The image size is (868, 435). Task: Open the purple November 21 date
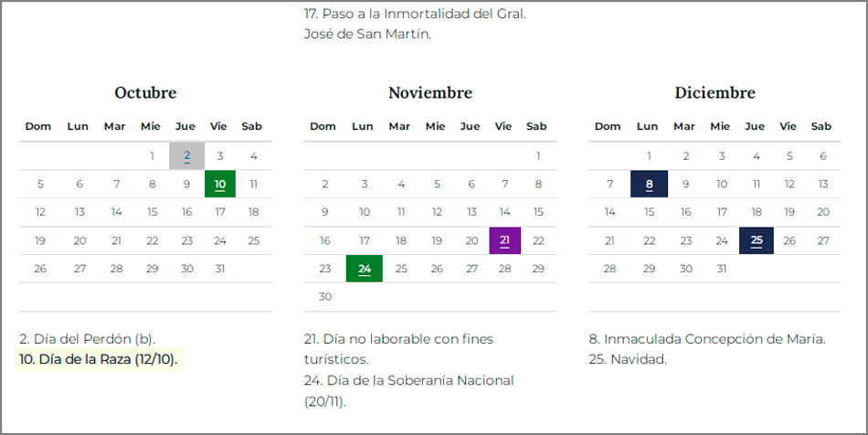504,240
